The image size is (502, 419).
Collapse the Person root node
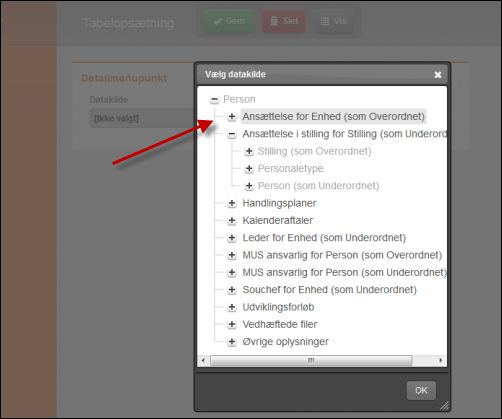point(214,99)
